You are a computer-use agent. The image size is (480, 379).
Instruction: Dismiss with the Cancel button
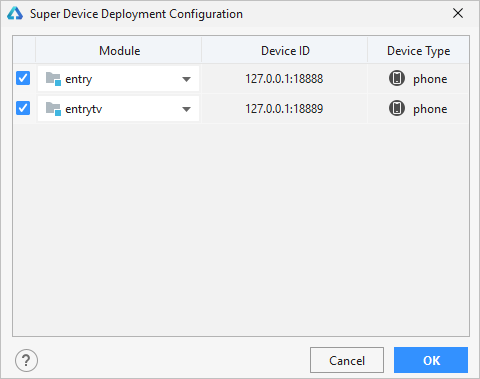(x=347, y=360)
